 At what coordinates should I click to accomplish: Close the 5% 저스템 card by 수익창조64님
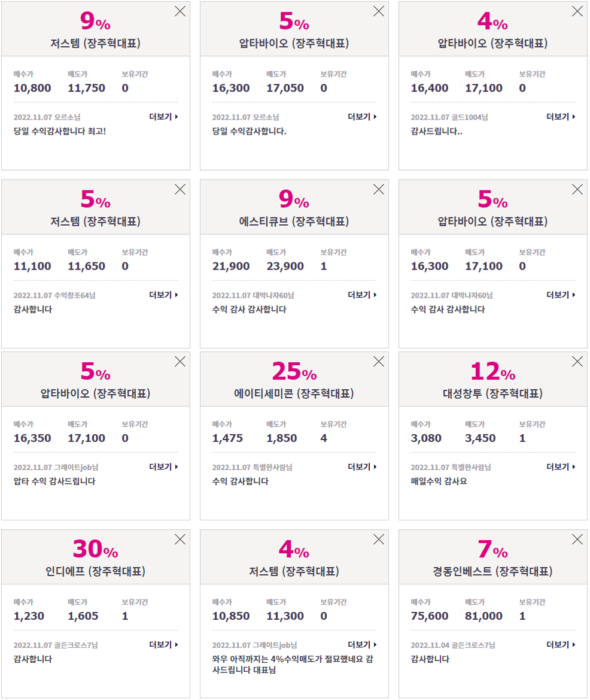point(180,189)
